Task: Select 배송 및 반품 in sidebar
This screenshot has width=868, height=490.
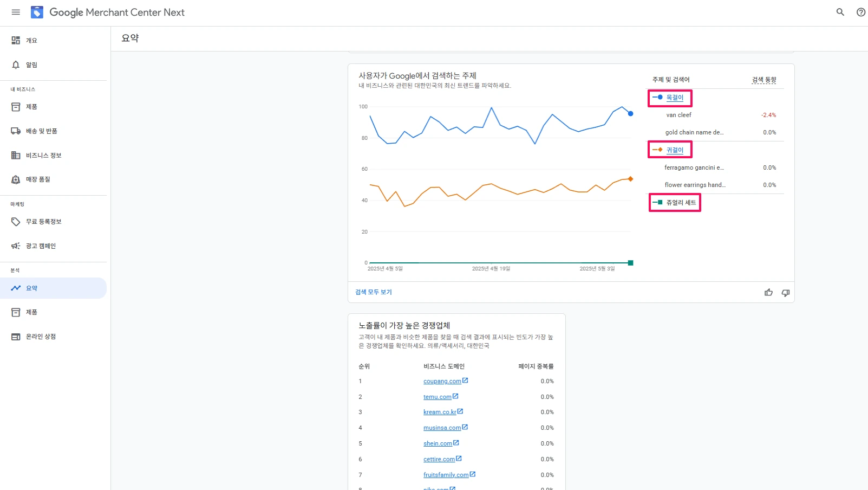Action: coord(41,131)
